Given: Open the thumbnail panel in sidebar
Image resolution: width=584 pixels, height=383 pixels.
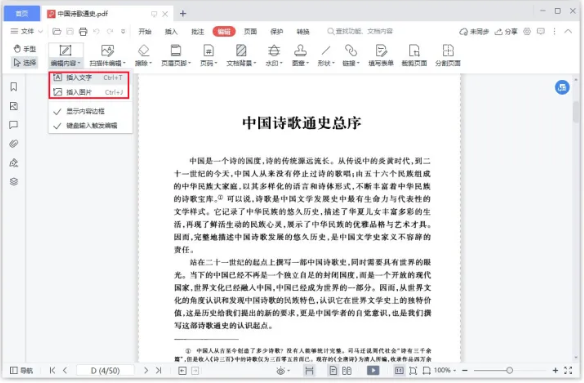Looking at the screenshot, I should click(x=14, y=106).
